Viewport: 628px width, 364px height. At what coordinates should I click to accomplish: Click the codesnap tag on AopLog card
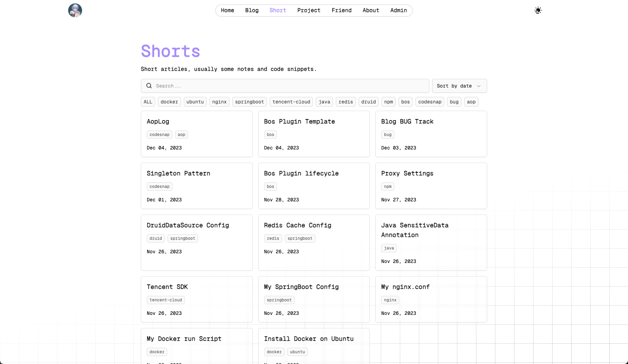point(160,135)
